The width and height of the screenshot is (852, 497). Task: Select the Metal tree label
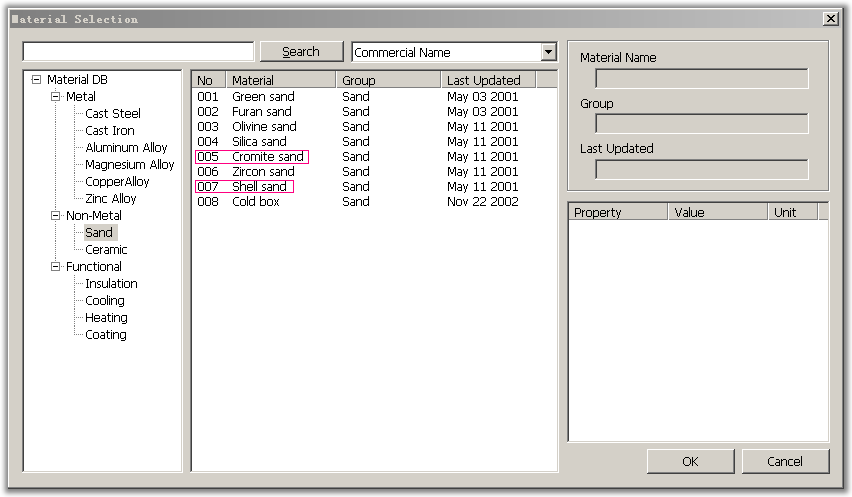(81, 97)
